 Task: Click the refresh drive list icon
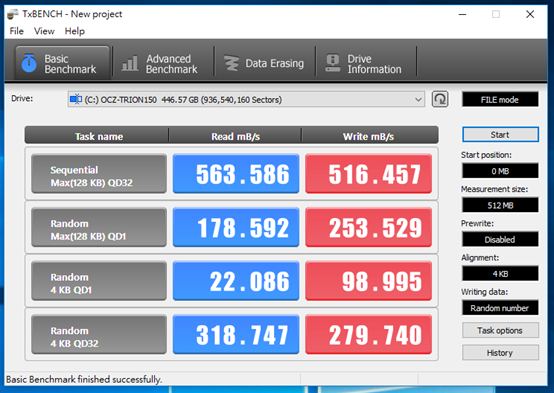(440, 99)
